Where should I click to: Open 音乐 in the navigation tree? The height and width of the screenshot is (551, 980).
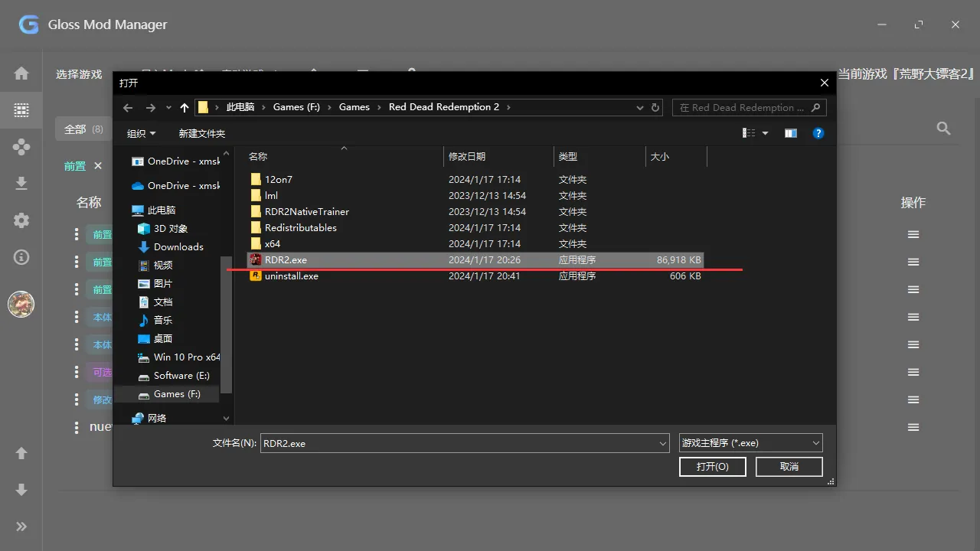155,321
